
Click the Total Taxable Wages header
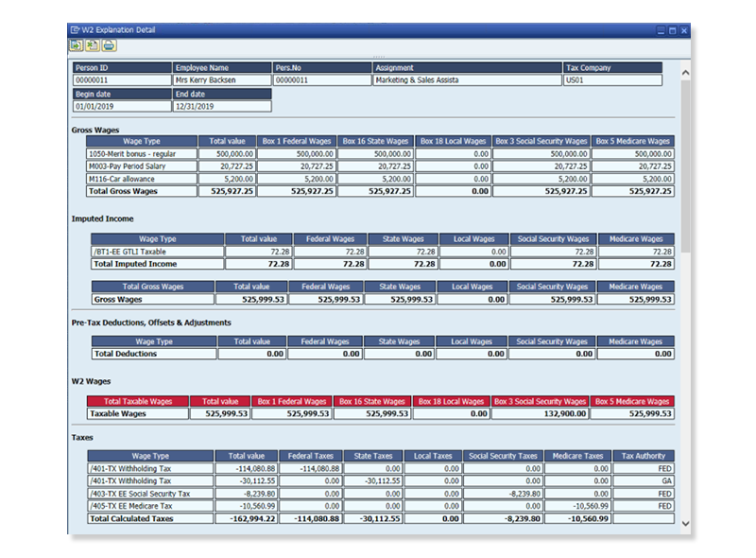(x=138, y=401)
